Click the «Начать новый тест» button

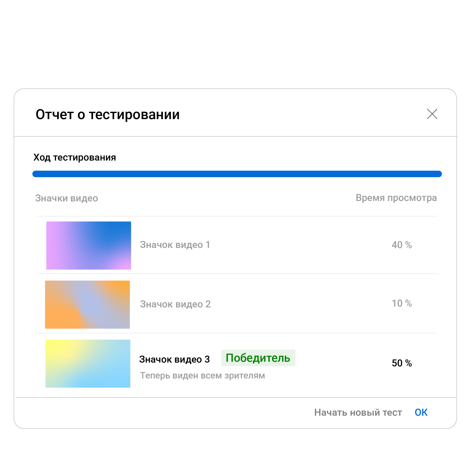click(358, 412)
